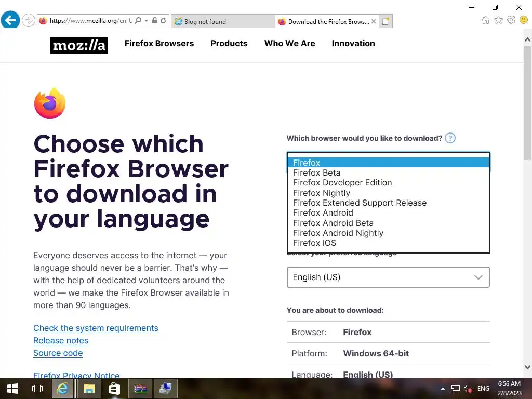The height and width of the screenshot is (399, 532).
Task: Open the Source code link
Action: (58, 353)
